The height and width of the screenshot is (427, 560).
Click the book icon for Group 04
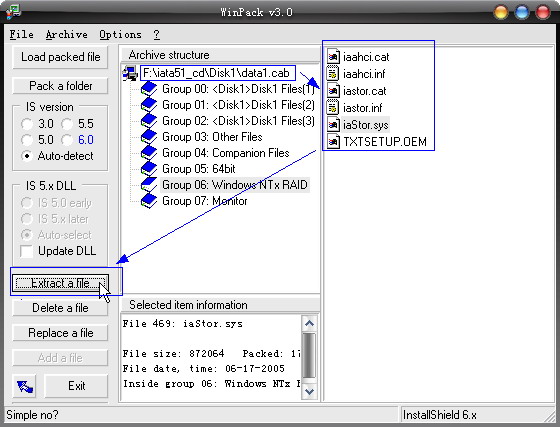pyautogui.click(x=149, y=153)
